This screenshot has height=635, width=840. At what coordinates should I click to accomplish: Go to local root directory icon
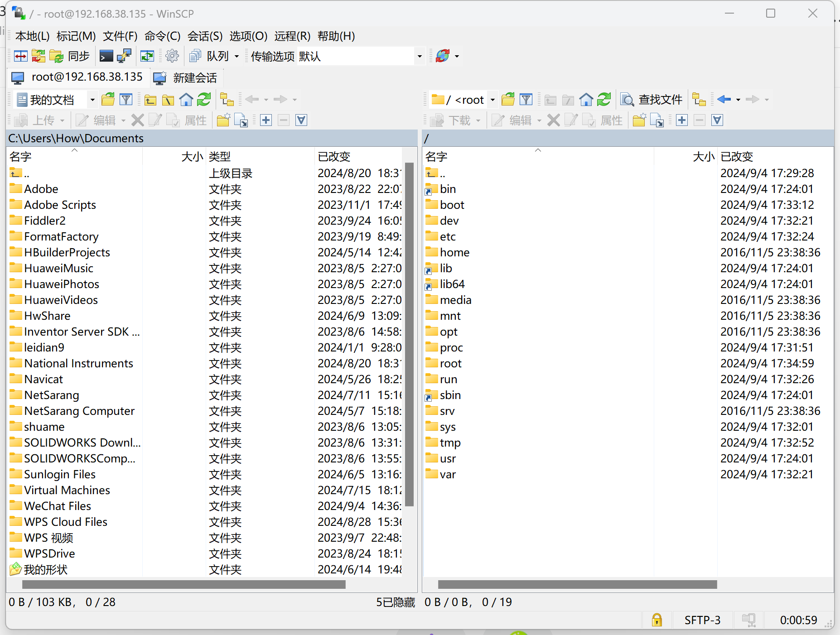168,99
